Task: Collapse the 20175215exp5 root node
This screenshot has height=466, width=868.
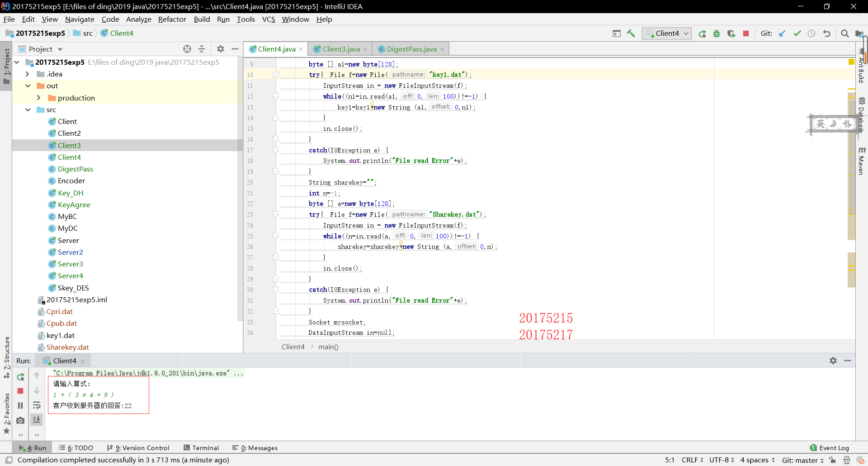Action: [x=17, y=62]
